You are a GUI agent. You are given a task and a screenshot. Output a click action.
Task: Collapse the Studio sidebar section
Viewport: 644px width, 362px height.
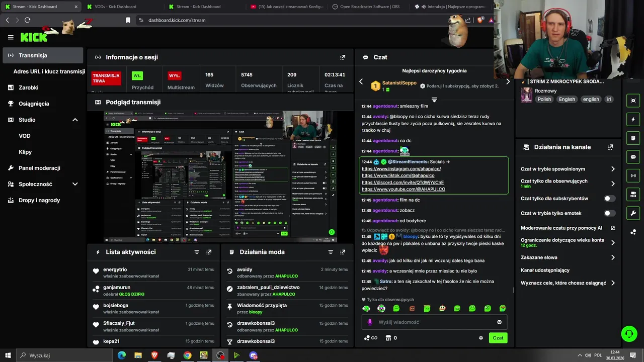coord(75,120)
